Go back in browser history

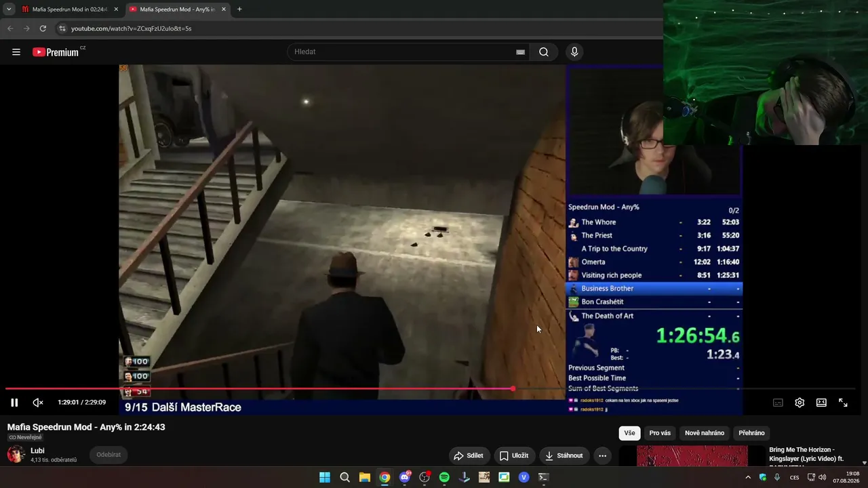[x=10, y=28]
